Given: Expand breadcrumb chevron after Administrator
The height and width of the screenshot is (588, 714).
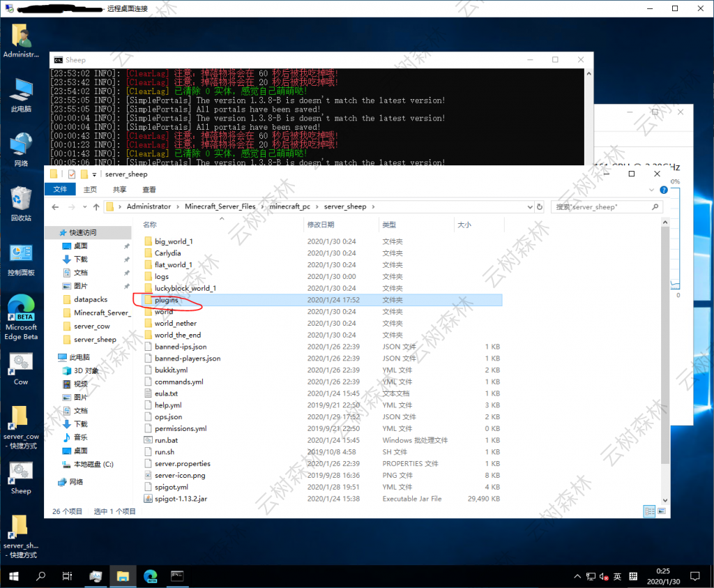Looking at the screenshot, I should click(x=178, y=206).
